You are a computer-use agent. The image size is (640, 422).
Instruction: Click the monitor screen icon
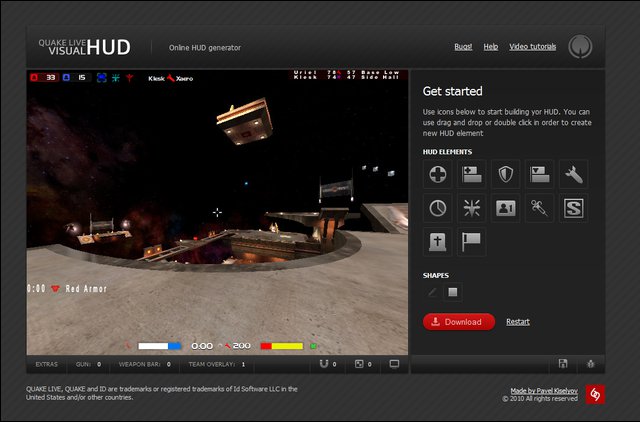pyautogui.click(x=394, y=364)
